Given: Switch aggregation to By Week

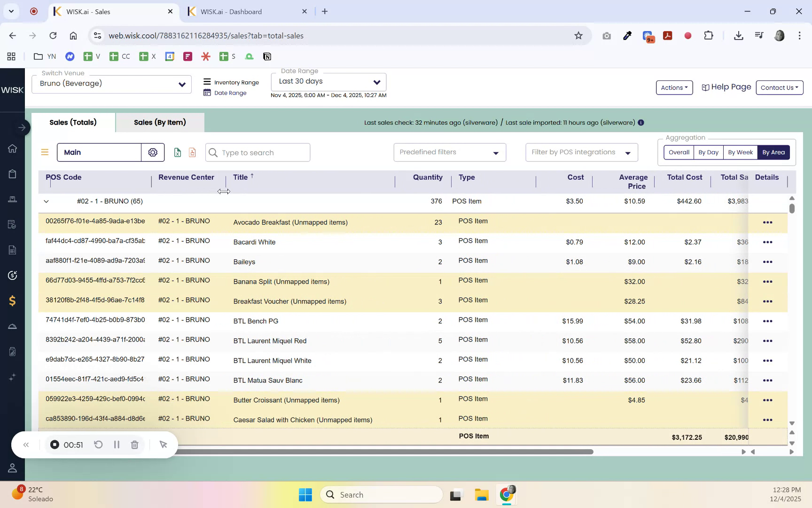Looking at the screenshot, I should pyautogui.click(x=740, y=152).
